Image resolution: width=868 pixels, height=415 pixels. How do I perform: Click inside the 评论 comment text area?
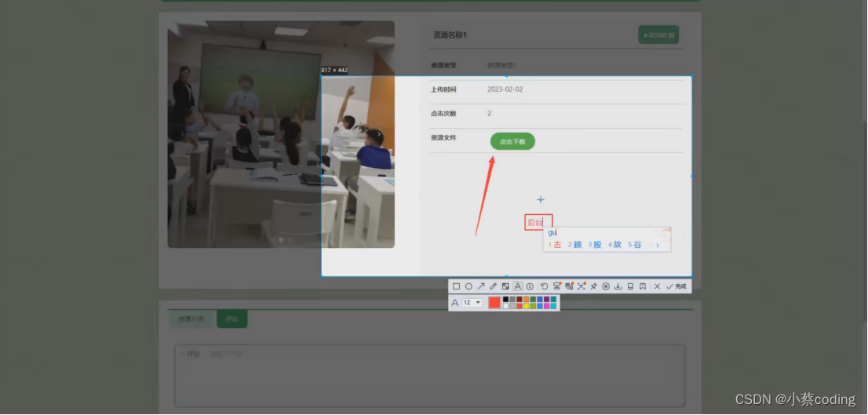(430, 377)
